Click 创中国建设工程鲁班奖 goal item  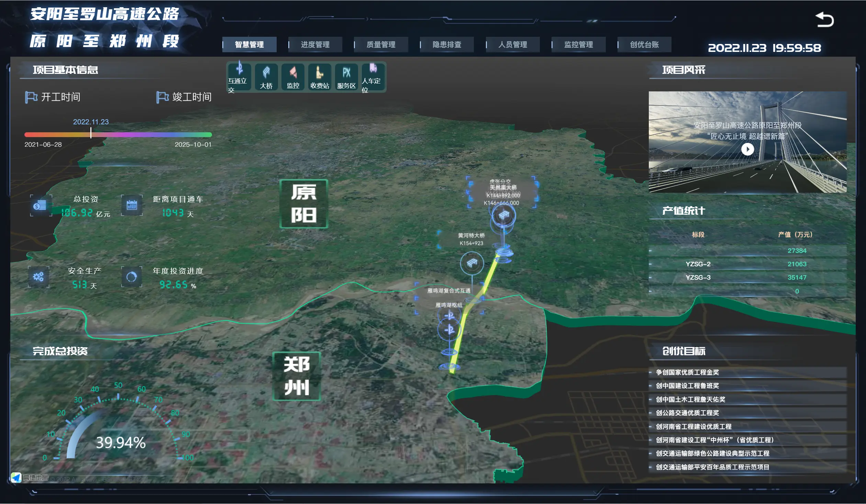[687, 385]
